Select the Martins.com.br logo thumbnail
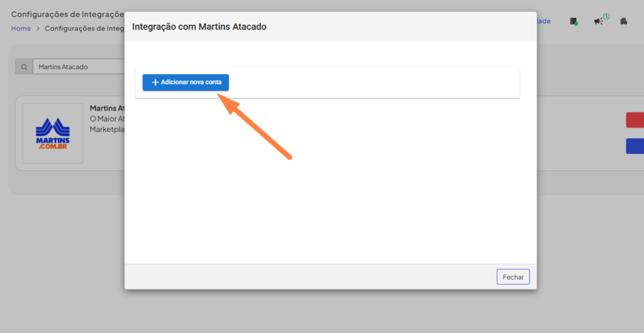This screenshot has width=644, height=333. tap(53, 133)
